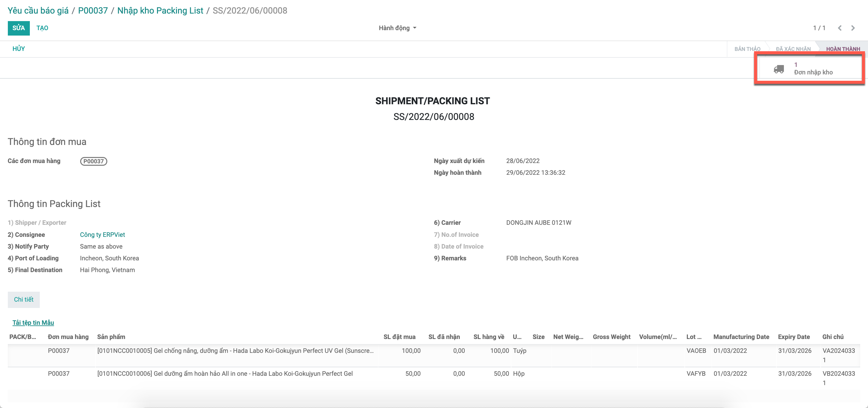Select the BẢN THẢO status stage
Screen dimensions: 868x408
point(747,49)
